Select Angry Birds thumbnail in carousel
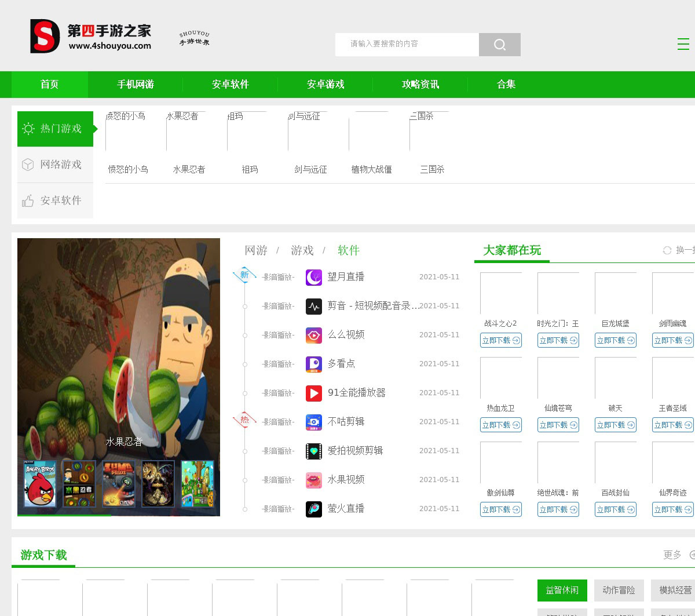695x616 pixels. click(x=40, y=484)
